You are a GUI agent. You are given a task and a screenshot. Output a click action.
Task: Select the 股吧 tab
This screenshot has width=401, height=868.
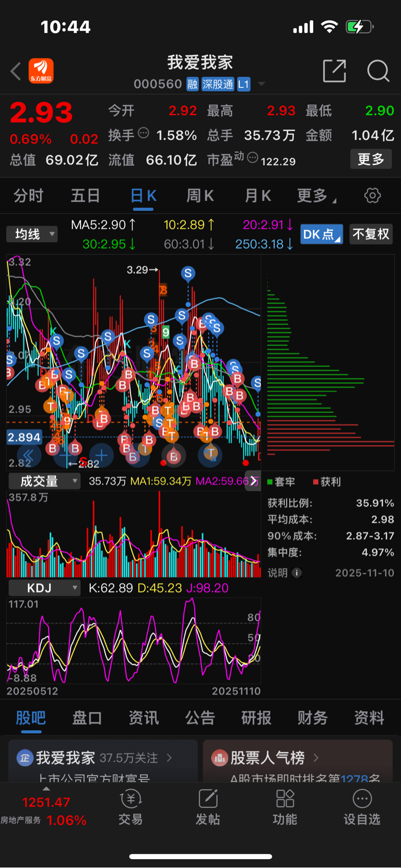pyautogui.click(x=31, y=718)
